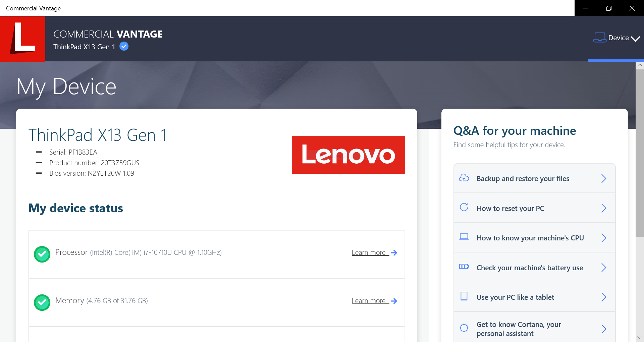Image resolution: width=644 pixels, height=342 pixels.
Task: Select the backup cloud icon
Action: (x=464, y=178)
